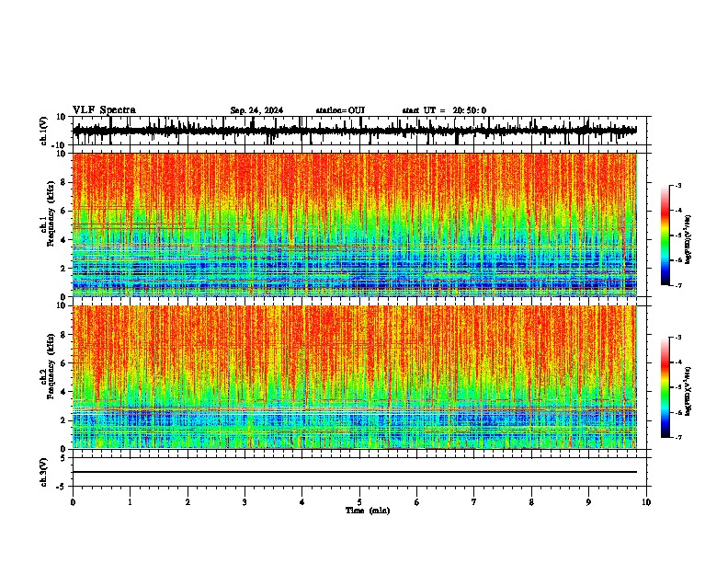The width and height of the screenshot is (728, 563).
Task: Click the '3' tick on the time axis
Action: pyautogui.click(x=245, y=502)
